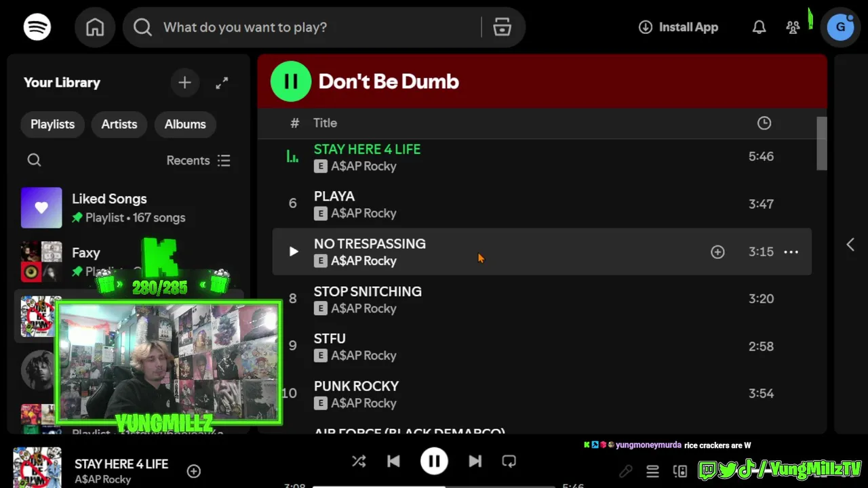This screenshot has height=488, width=868.
Task: Open the play queue icon
Action: coord(652,471)
